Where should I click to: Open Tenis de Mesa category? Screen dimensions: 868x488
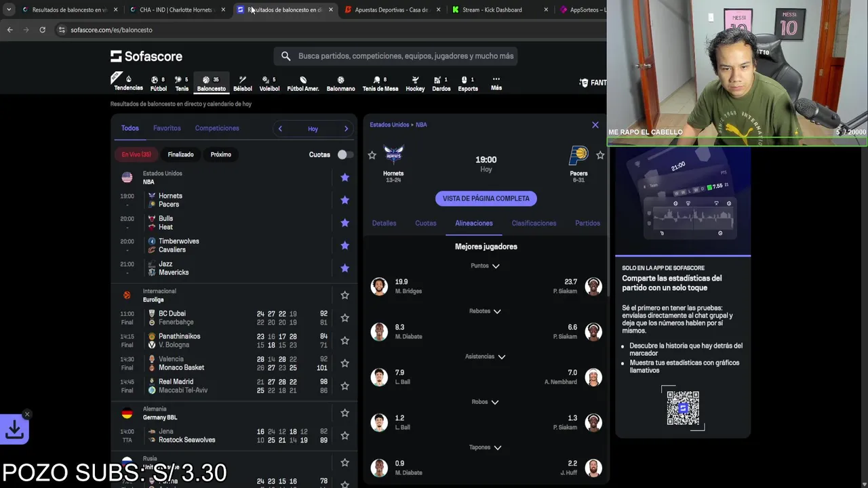click(380, 83)
